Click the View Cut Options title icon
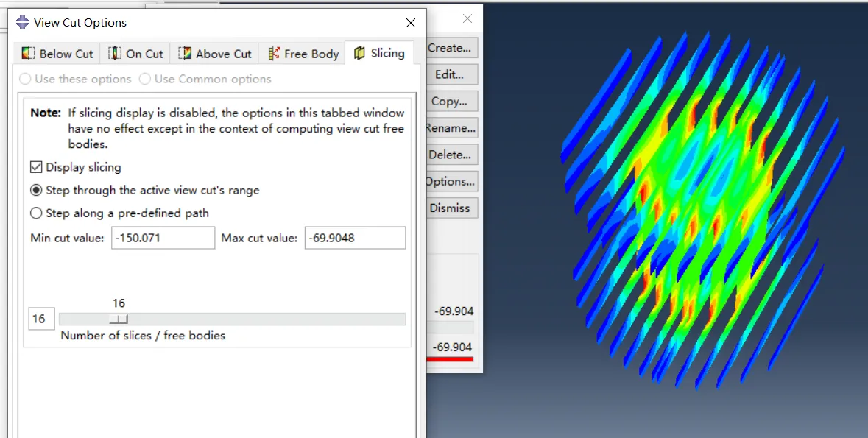 (23, 22)
